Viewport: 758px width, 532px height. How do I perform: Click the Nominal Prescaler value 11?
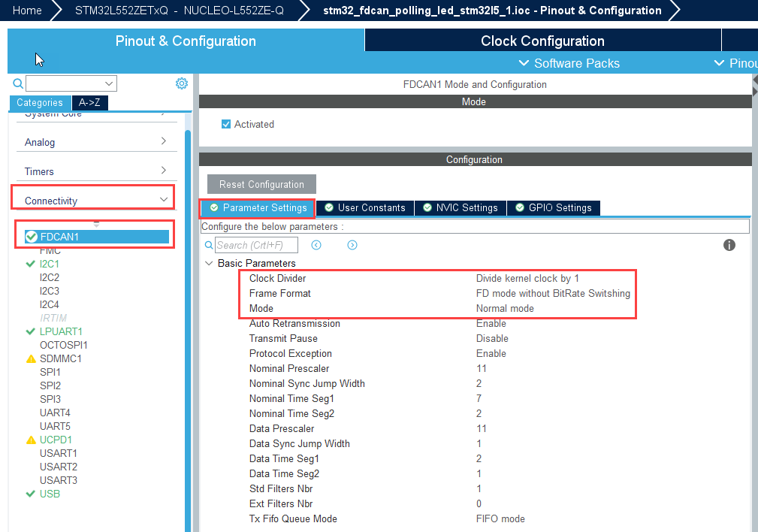click(482, 368)
